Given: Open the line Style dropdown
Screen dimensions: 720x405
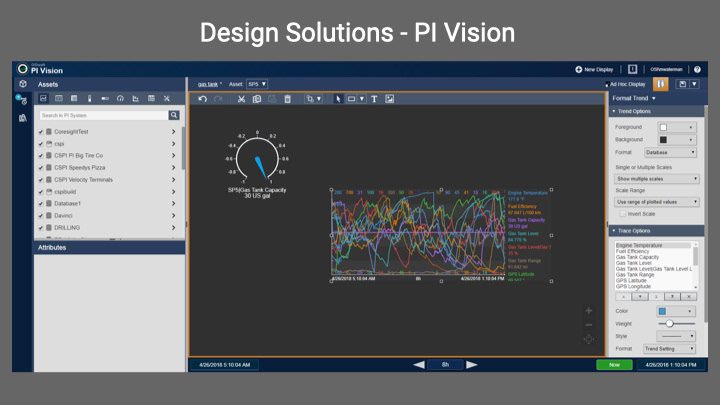Looking at the screenshot, I should point(676,336).
